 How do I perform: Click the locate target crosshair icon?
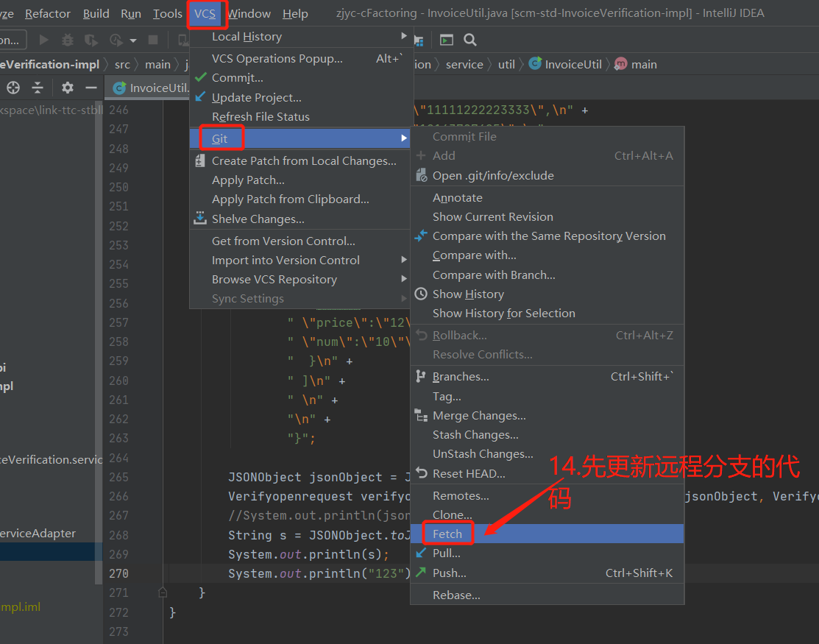13,88
